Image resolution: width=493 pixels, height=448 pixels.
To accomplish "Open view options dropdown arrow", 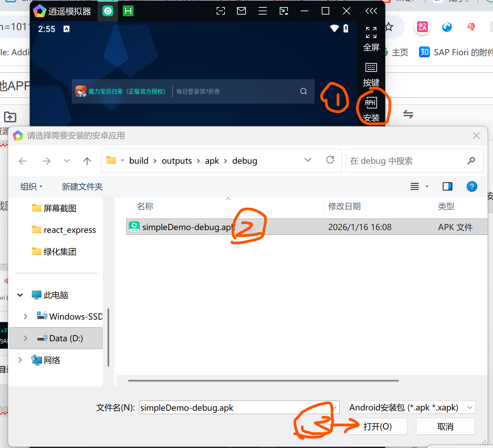I will 427,186.
